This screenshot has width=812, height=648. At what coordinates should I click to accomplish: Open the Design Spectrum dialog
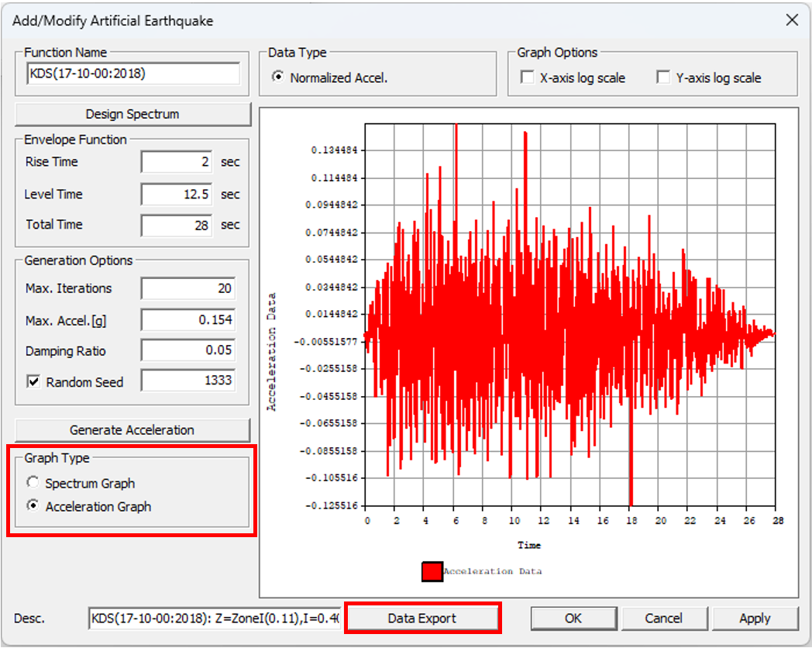[132, 114]
